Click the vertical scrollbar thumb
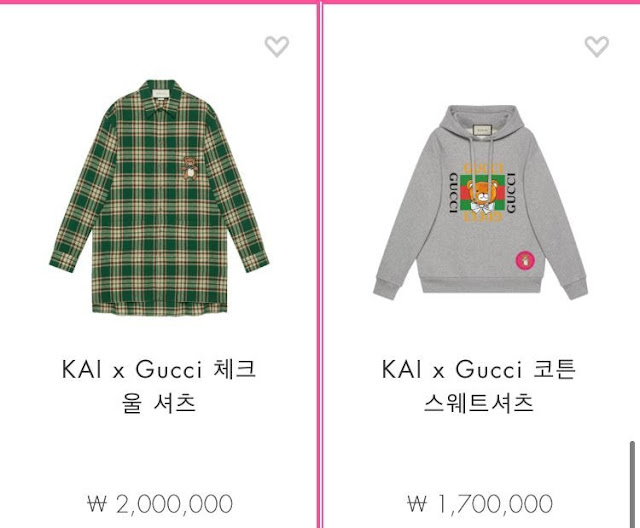 [x=632, y=484]
